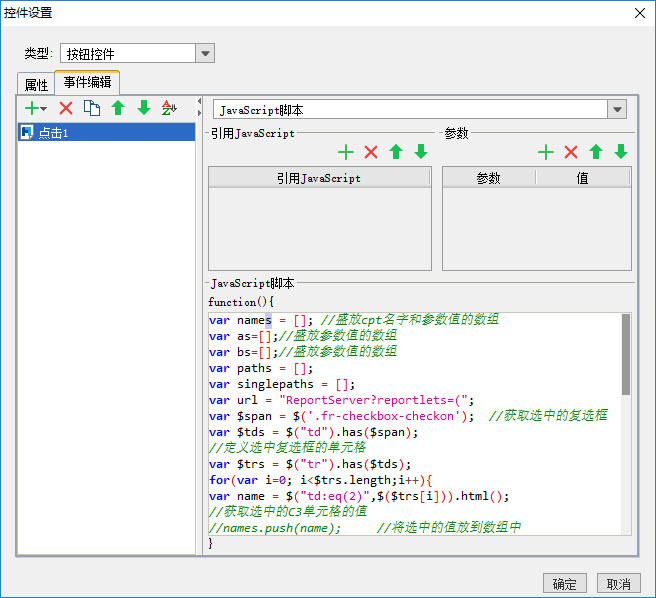Delete the selected 参数 row
The image size is (656, 598).
coord(571,152)
